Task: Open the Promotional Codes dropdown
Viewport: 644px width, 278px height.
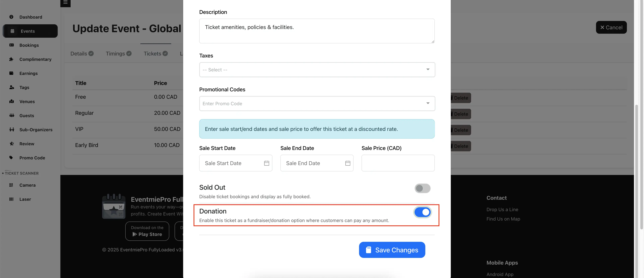Action: [x=317, y=103]
